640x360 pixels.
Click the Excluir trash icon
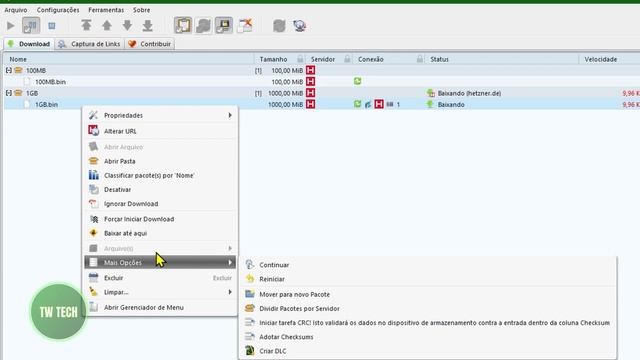[93, 278]
